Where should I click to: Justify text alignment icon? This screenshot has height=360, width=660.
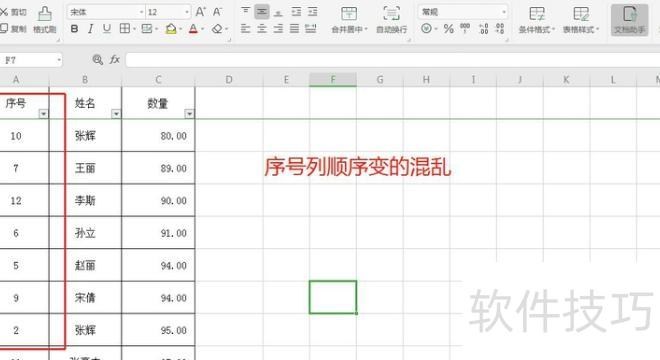[x=295, y=29]
